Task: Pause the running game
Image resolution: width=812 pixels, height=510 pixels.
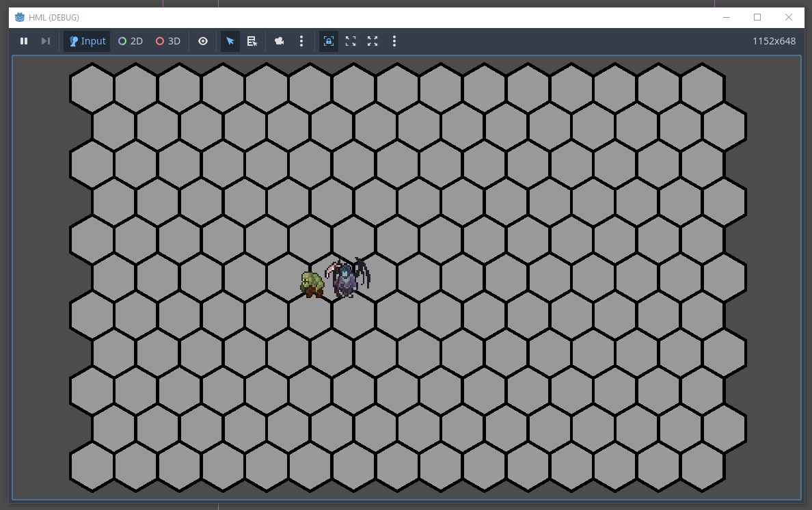Action: [24, 41]
